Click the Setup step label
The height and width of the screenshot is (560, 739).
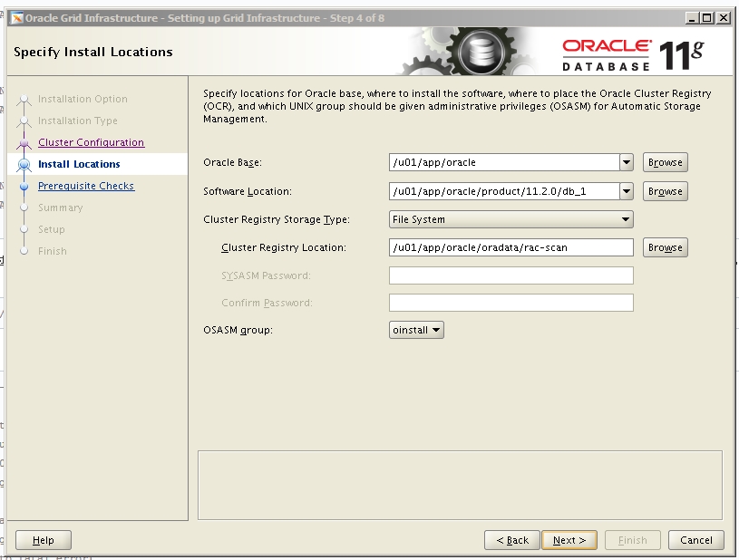point(52,229)
